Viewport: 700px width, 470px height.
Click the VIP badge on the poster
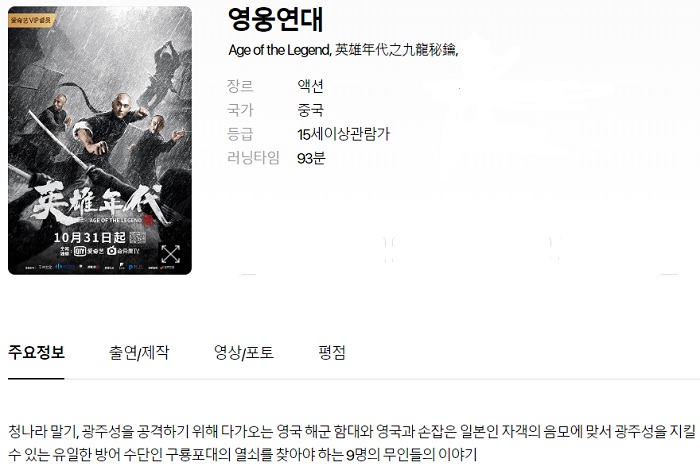click(31, 20)
